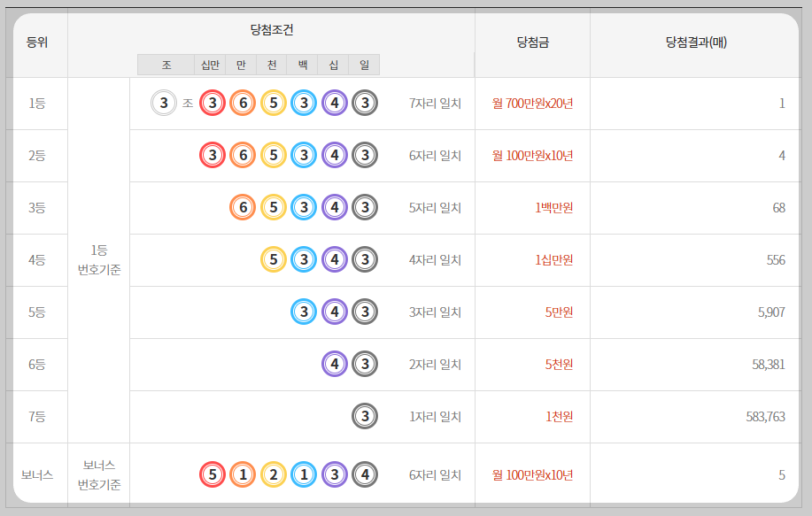The height and width of the screenshot is (516, 812).
Task: Click the winner count 58,381
Action: 769,365
